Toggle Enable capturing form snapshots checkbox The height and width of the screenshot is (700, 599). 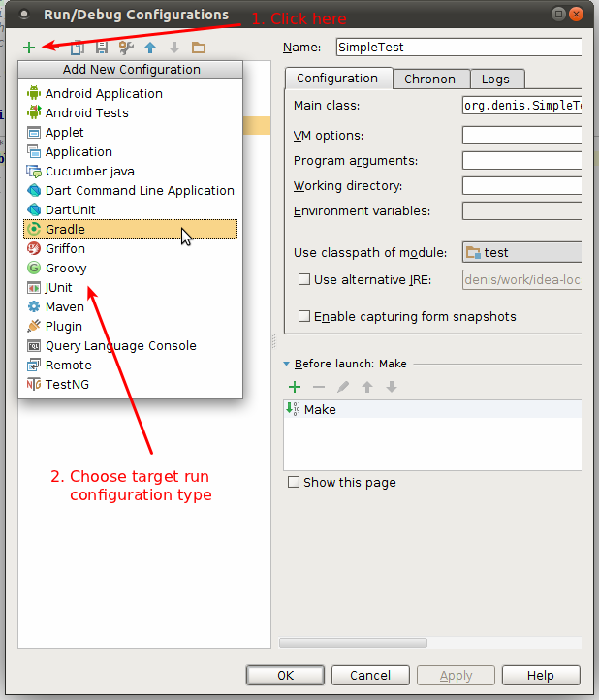[x=305, y=316]
